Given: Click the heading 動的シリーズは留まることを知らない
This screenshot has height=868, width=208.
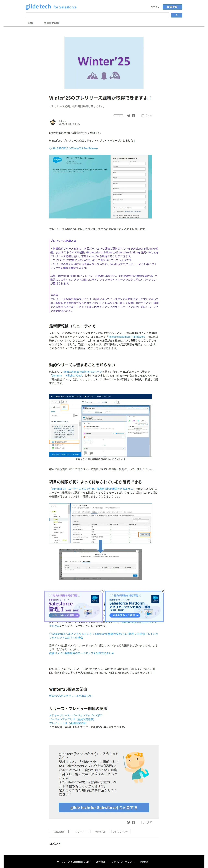Looking at the screenshot, I should (x=82, y=365).
